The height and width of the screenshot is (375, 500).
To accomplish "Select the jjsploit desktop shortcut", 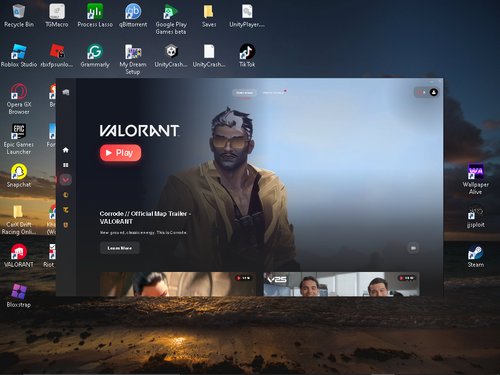I will click(476, 216).
